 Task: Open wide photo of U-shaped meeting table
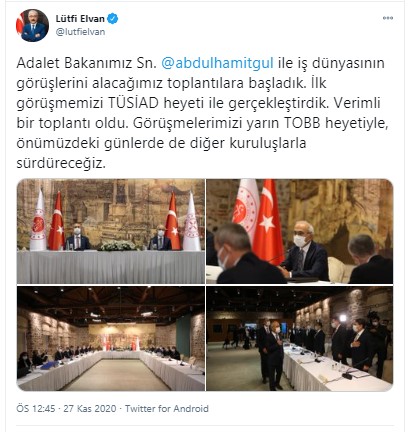click(111, 338)
